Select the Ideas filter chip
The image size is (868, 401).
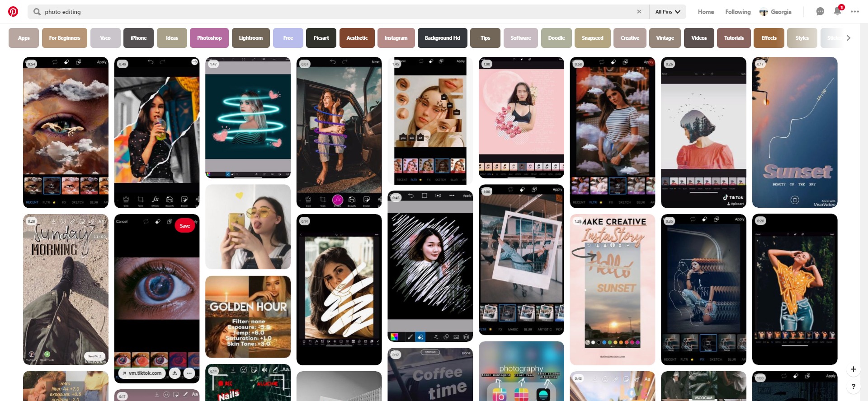pyautogui.click(x=172, y=38)
